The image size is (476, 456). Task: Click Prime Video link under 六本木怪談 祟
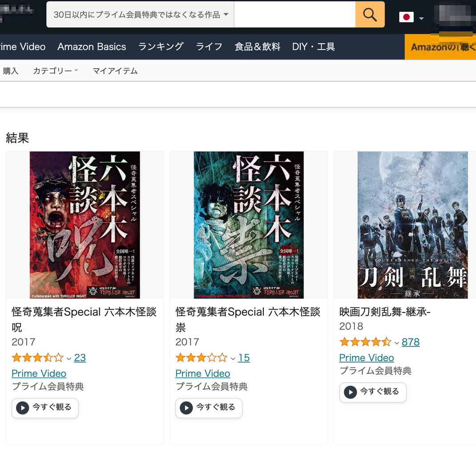click(x=203, y=373)
